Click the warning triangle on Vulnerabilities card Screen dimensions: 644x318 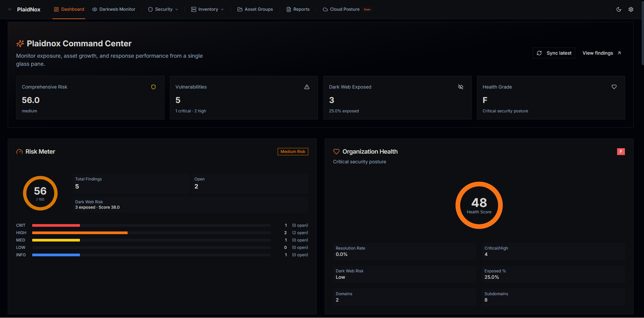(x=307, y=87)
